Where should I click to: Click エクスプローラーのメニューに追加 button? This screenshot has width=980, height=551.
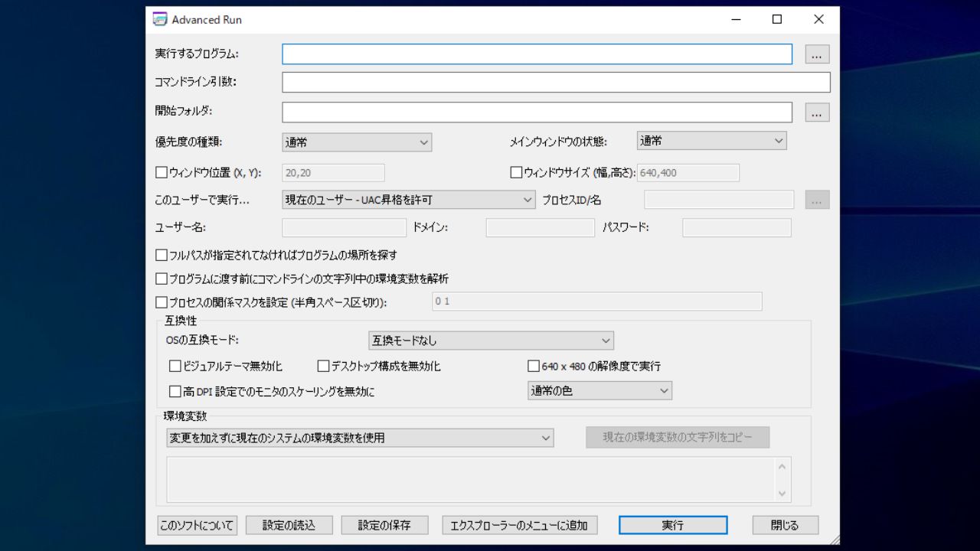click(x=520, y=525)
